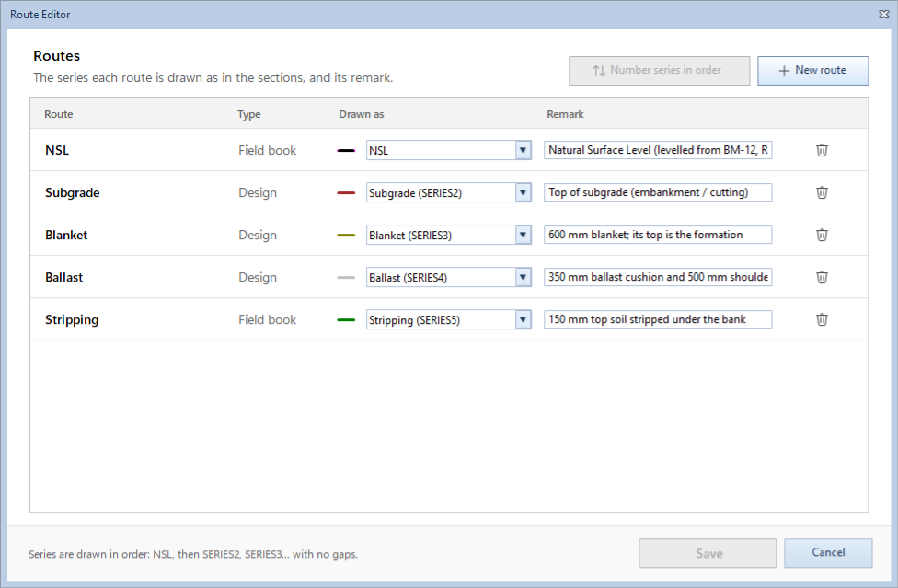
Task: Click the olive Blanket line swatch
Action: (346, 236)
